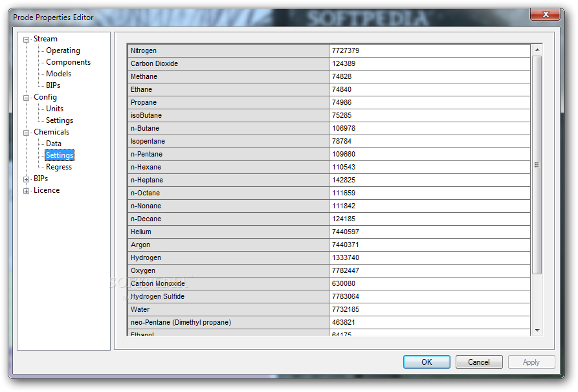Select Data under Chemicals
Screen dimensions: 578x392
[54, 144]
